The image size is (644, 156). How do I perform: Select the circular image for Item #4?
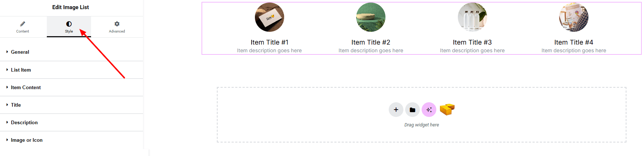(x=574, y=17)
